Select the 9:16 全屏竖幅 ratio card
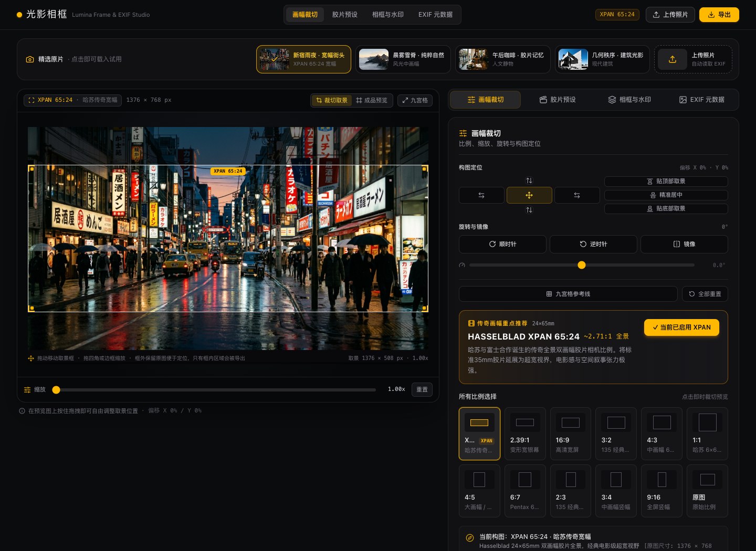This screenshot has width=756, height=551. click(661, 491)
